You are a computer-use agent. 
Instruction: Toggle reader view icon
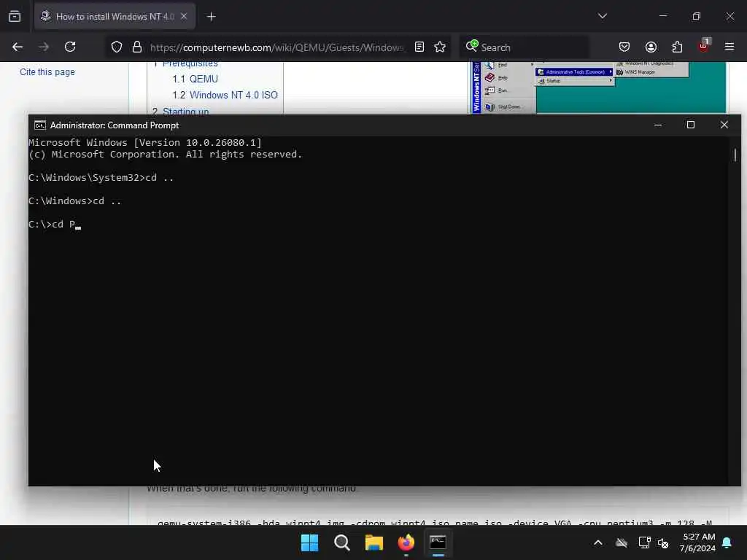point(419,47)
